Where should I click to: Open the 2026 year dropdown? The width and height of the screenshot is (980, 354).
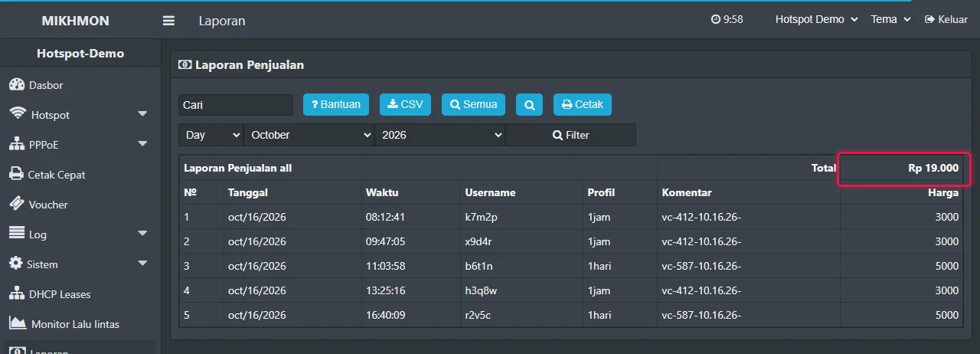coord(440,135)
